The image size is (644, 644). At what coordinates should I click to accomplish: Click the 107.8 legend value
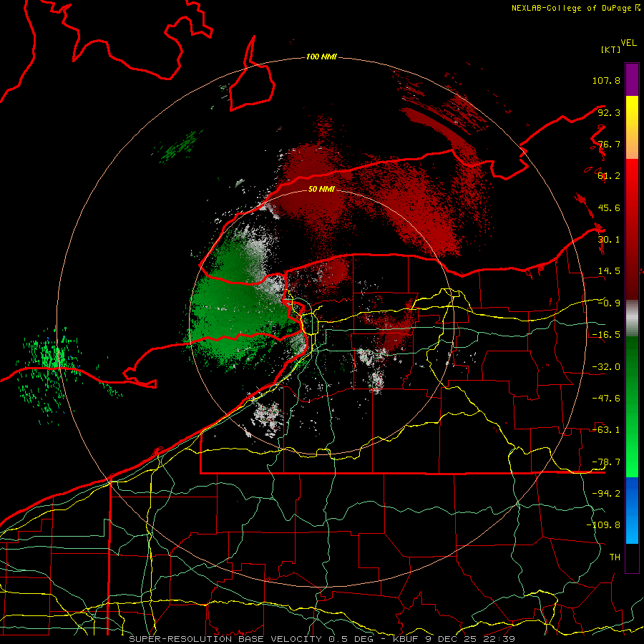coord(606,80)
